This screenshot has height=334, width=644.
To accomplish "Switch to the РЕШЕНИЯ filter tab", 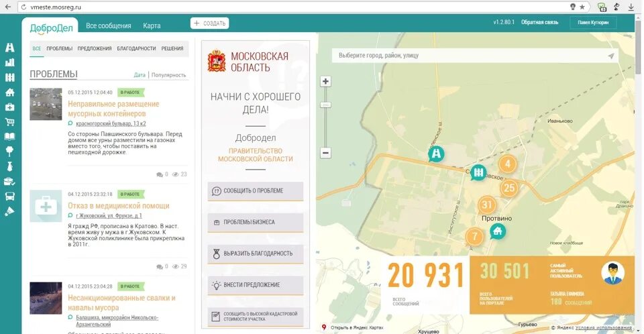I will pyautogui.click(x=172, y=48).
